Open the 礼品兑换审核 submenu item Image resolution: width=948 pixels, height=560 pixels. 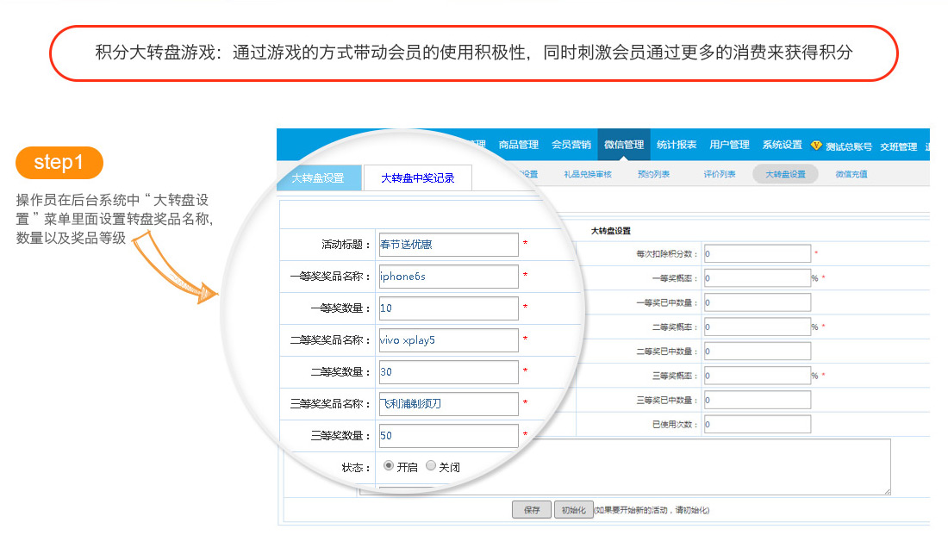click(587, 174)
